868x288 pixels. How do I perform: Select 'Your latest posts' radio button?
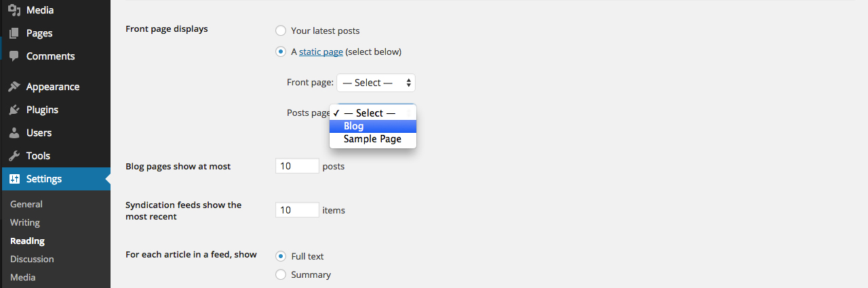click(x=281, y=30)
